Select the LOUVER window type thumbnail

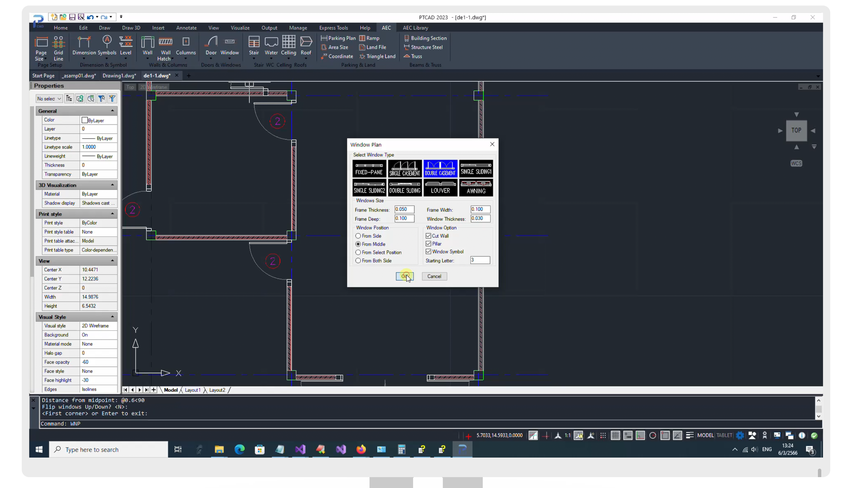tap(440, 187)
